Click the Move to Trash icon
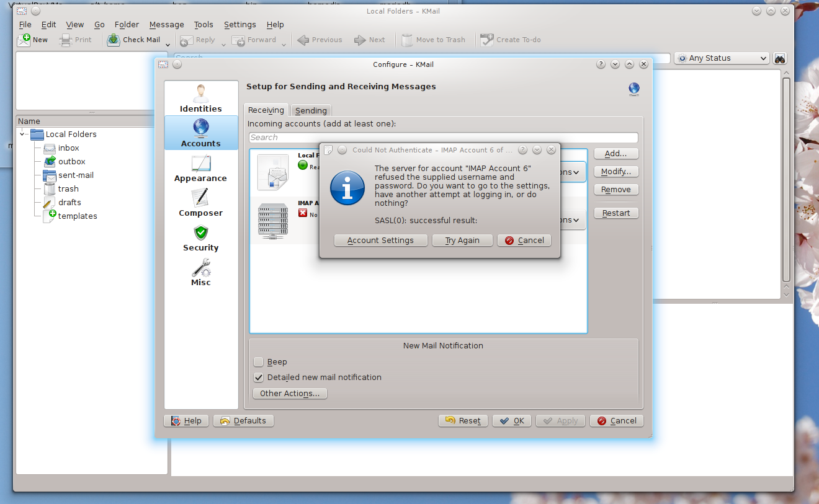 pyautogui.click(x=407, y=40)
